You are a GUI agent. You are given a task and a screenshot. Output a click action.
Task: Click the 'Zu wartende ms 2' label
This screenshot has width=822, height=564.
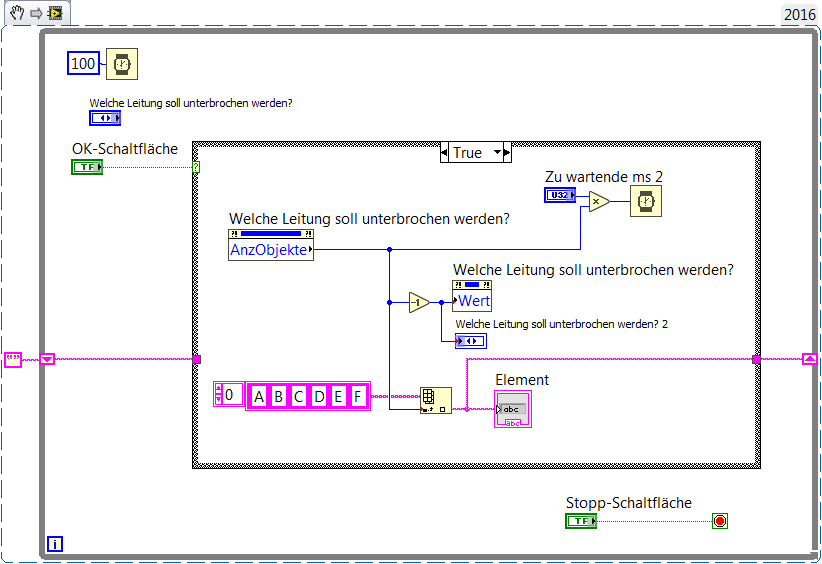pyautogui.click(x=603, y=177)
